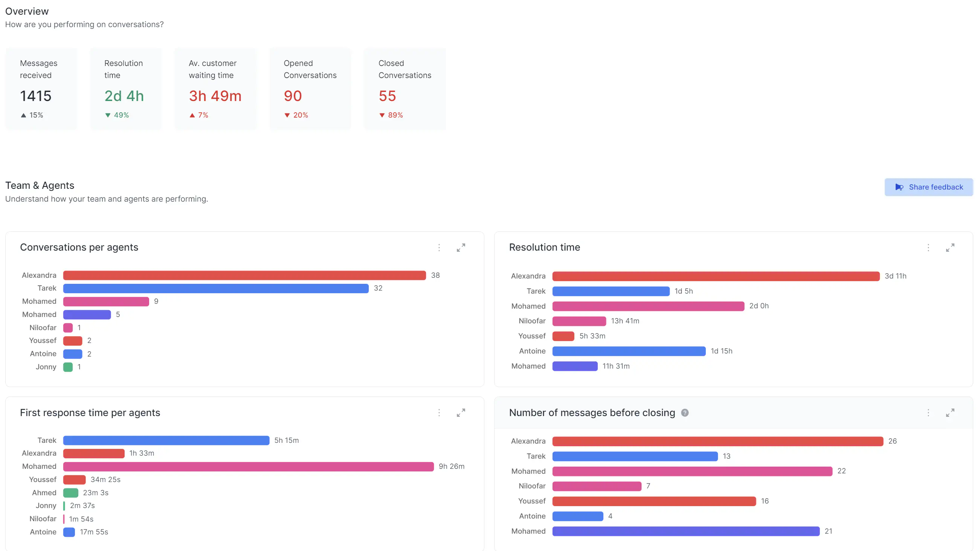980x551 pixels.
Task: Expand the Resolution time chart fullscreen
Action: click(950, 248)
